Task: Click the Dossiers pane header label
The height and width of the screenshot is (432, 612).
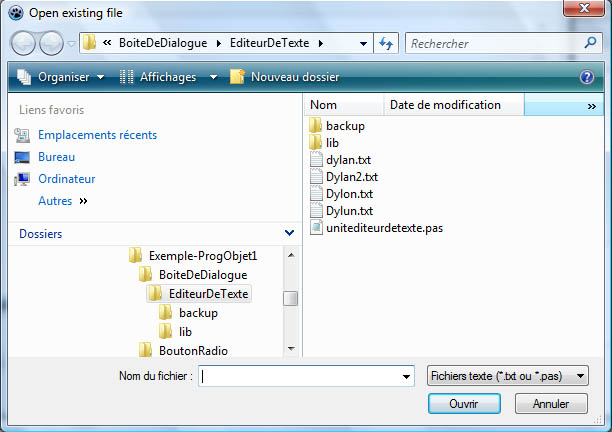Action: [41, 234]
